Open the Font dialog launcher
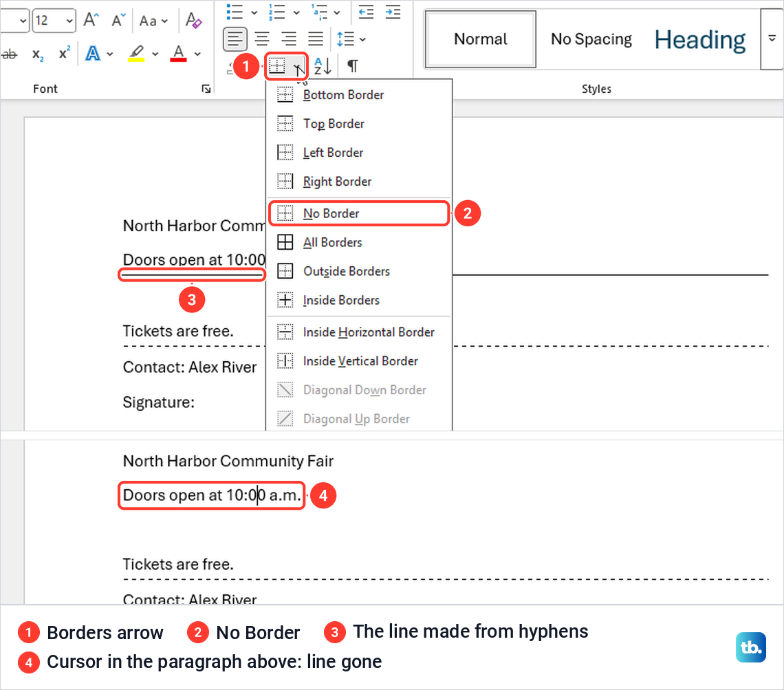The image size is (784, 690). click(x=206, y=89)
